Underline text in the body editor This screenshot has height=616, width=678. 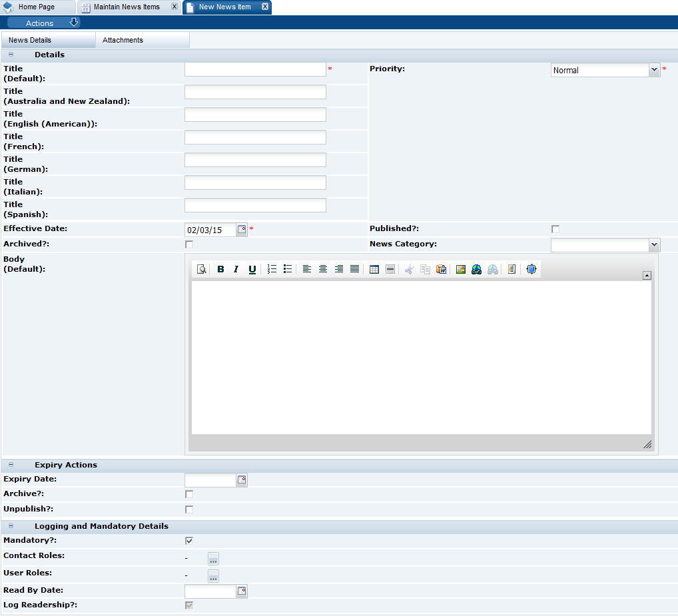pos(252,269)
